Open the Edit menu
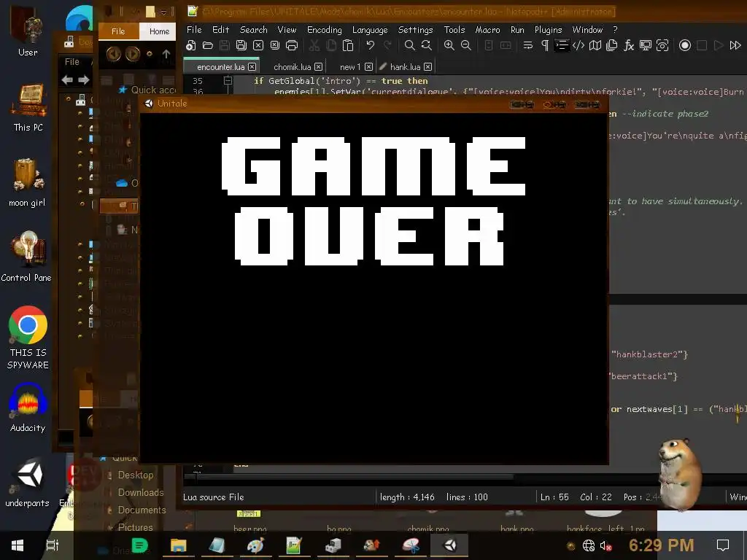 (220, 29)
